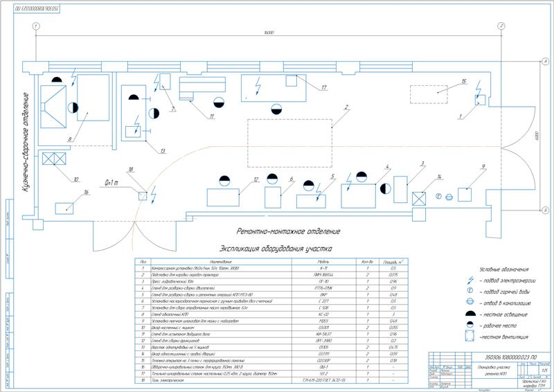
Task: Click callout number 13 on the floor plan
Action: point(163,151)
